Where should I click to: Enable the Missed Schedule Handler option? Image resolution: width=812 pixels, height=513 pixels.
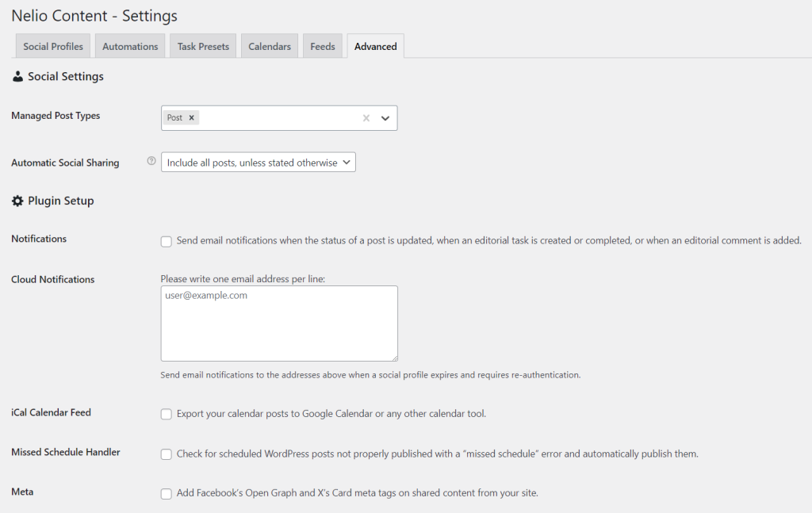(x=166, y=454)
